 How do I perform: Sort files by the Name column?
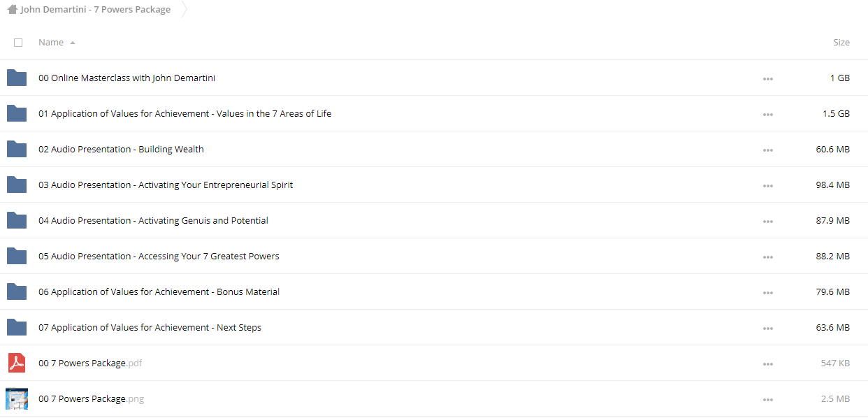(x=51, y=43)
